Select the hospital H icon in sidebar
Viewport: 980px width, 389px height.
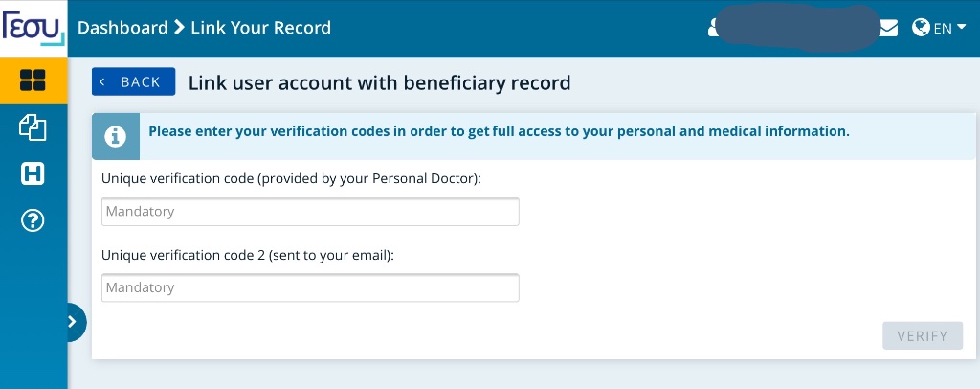point(33,173)
